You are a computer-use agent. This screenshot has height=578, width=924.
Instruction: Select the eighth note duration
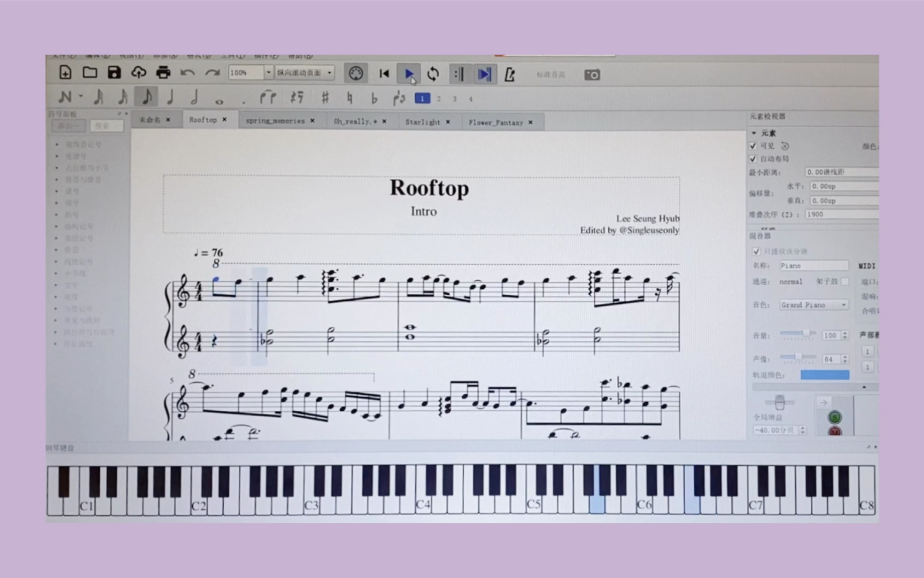coord(147,97)
